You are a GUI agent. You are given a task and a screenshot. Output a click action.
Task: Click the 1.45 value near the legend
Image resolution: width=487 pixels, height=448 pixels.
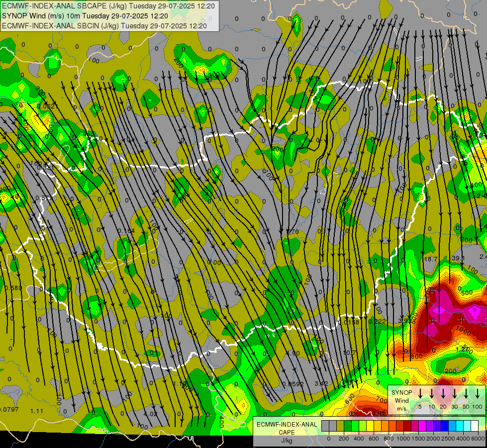coord(380,413)
